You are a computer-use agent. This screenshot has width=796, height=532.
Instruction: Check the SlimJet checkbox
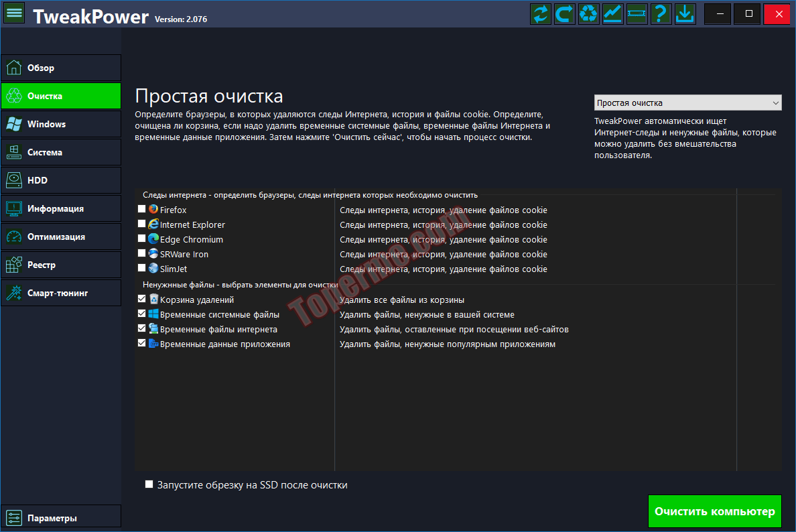[x=141, y=267]
